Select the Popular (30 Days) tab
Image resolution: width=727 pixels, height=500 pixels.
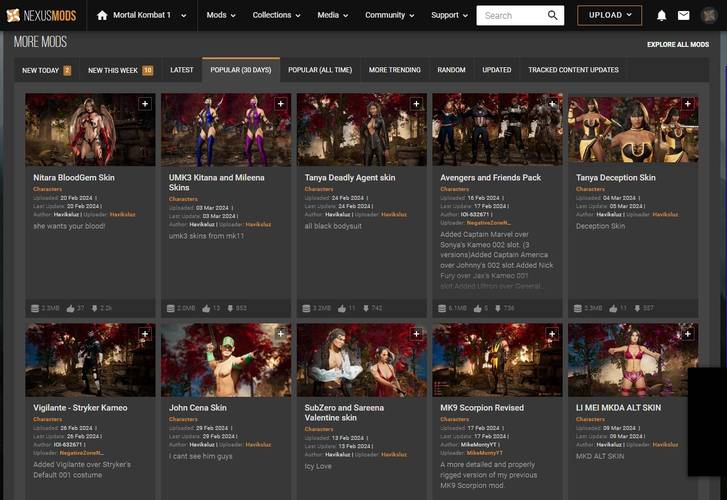click(241, 70)
